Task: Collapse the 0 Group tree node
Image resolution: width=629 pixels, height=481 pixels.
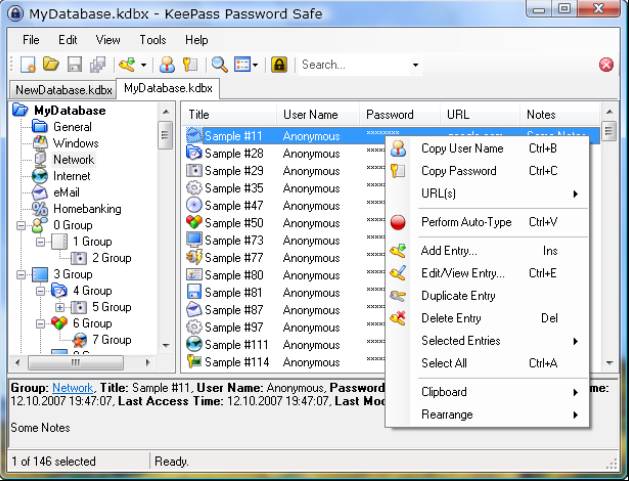Action: (21, 225)
